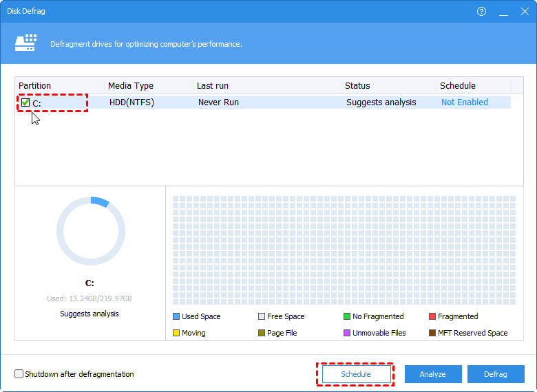This screenshot has width=537, height=392.
Task: Close the Disk Defrag window
Action: (x=524, y=12)
